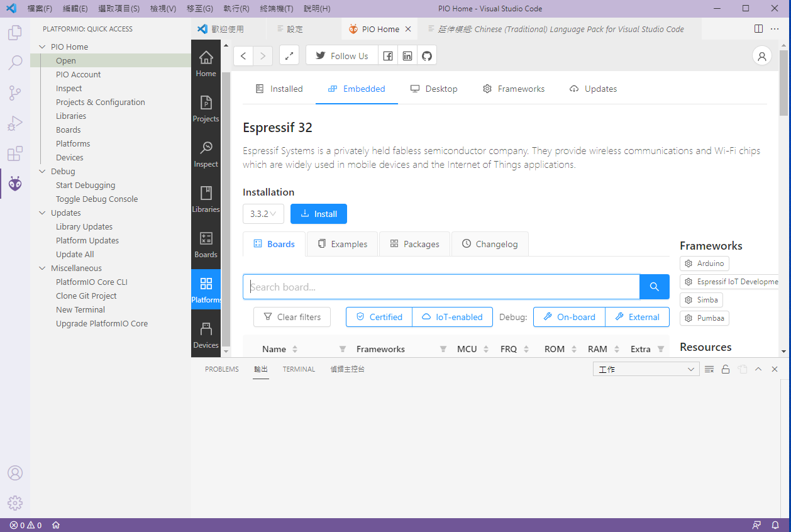Screen dimensions: 791x532
Task: Toggle the IoT-enabled filter
Action: pos(452,317)
